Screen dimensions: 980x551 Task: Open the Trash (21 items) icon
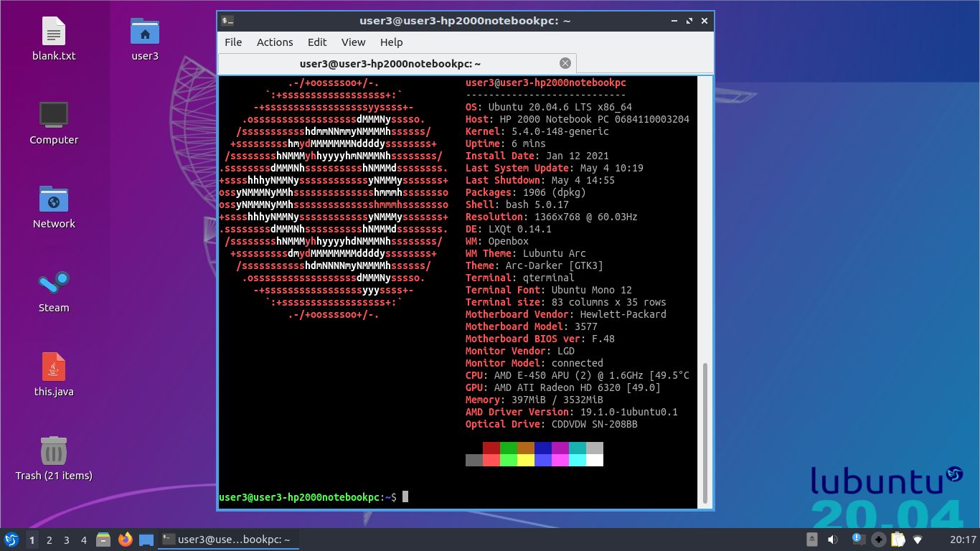[54, 451]
